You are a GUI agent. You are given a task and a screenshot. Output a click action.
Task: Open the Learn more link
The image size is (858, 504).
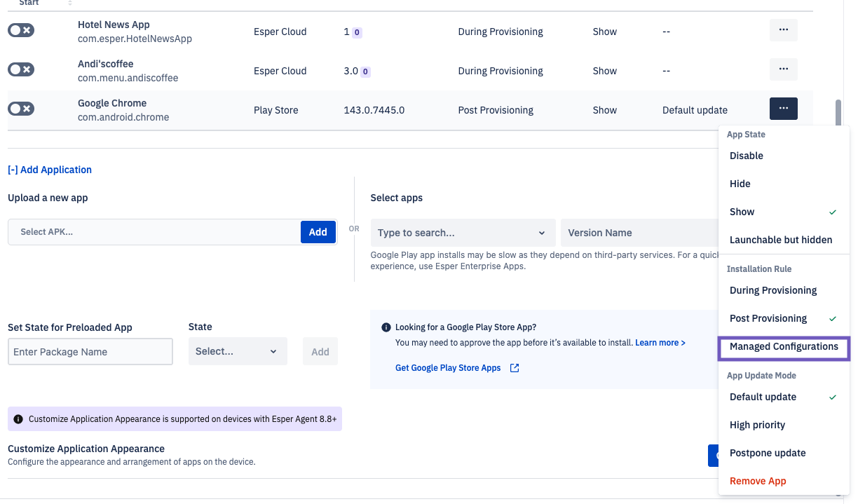(660, 343)
